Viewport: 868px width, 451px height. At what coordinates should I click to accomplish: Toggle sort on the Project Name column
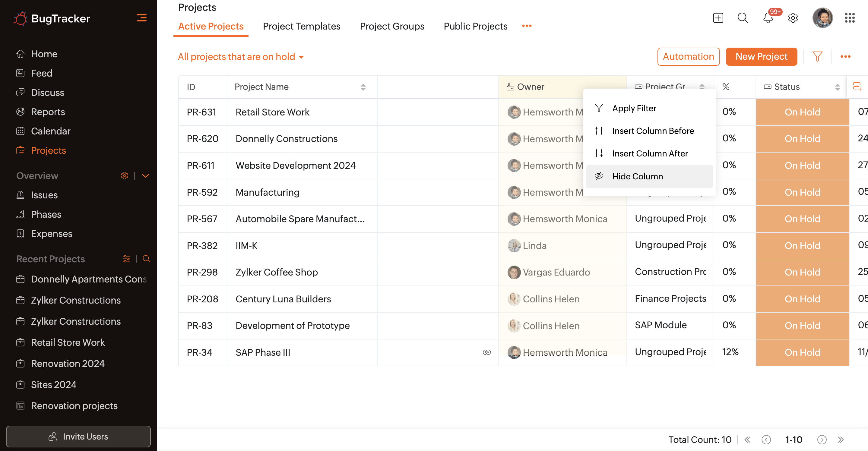363,87
